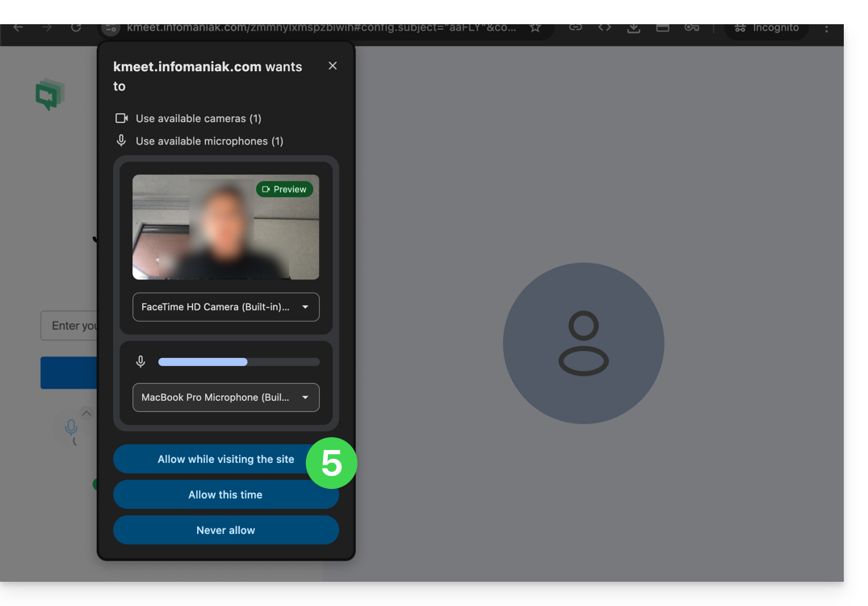Click the microphone icon on kMeet page

[x=71, y=427]
